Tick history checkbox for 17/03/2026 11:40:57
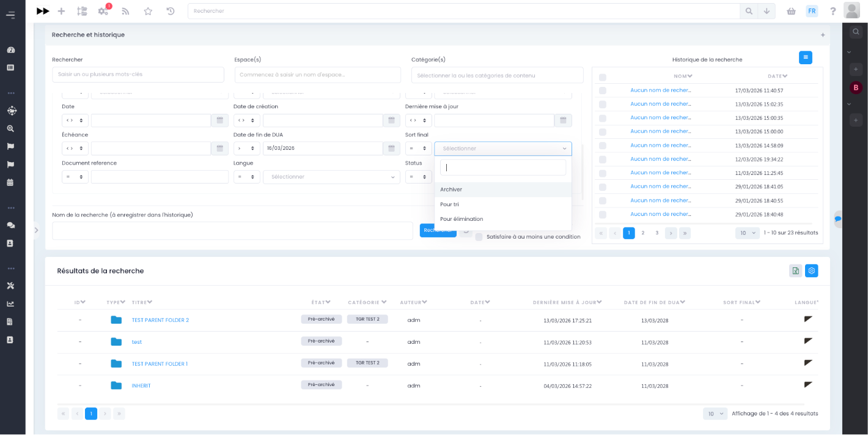Image resolution: width=868 pixels, height=435 pixels. point(603,91)
